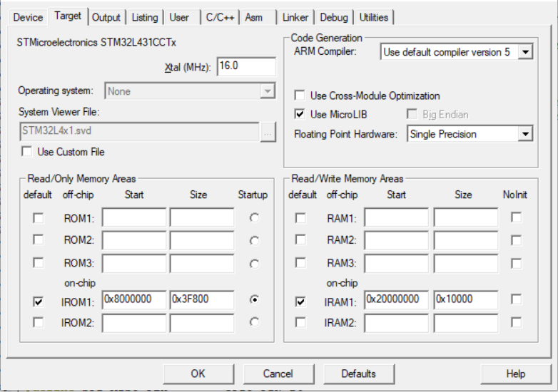
Task: Select the ROM3 Startup radio button
Action: (x=254, y=264)
